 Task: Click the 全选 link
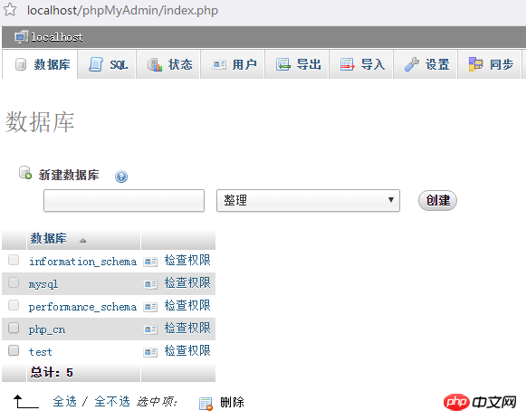point(65,402)
